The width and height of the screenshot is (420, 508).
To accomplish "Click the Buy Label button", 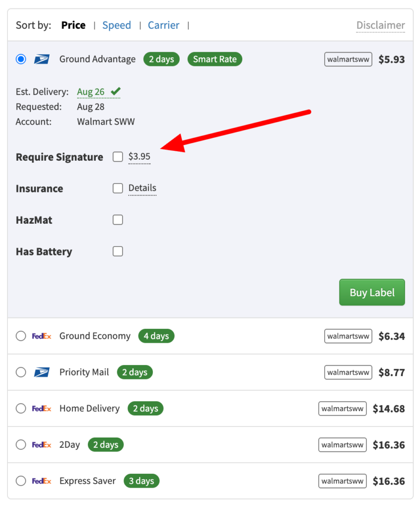I will (372, 292).
